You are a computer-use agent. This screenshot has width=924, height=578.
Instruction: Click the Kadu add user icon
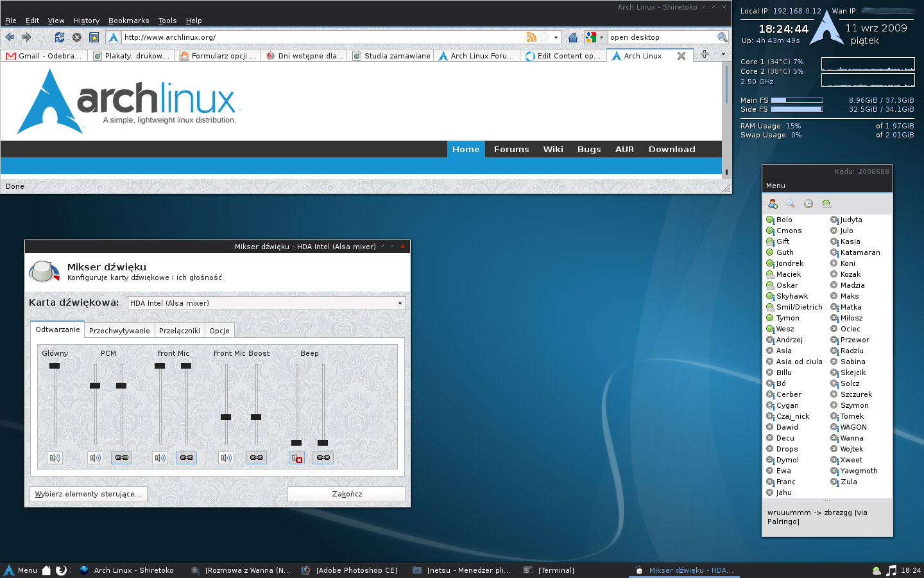[x=773, y=204]
